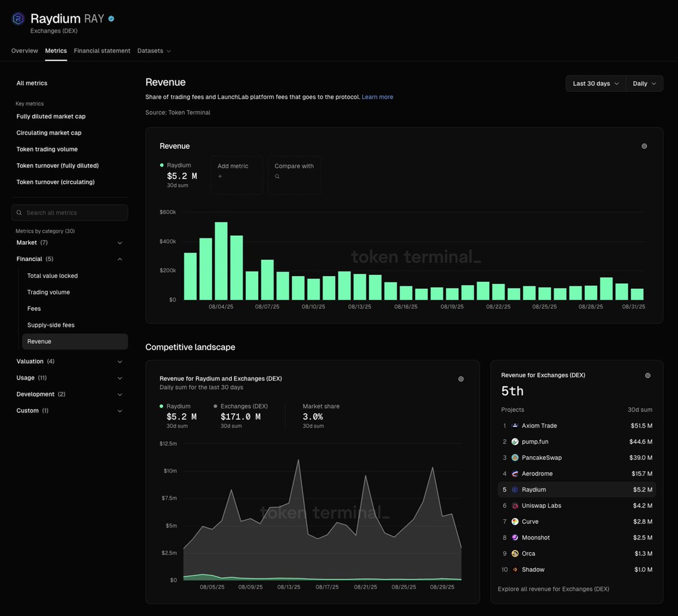Open settings gear on Revenue chart
This screenshot has width=678, height=616.
[644, 146]
